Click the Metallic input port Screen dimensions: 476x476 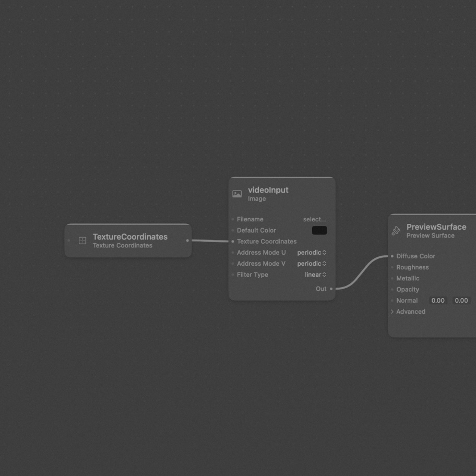tap(392, 278)
